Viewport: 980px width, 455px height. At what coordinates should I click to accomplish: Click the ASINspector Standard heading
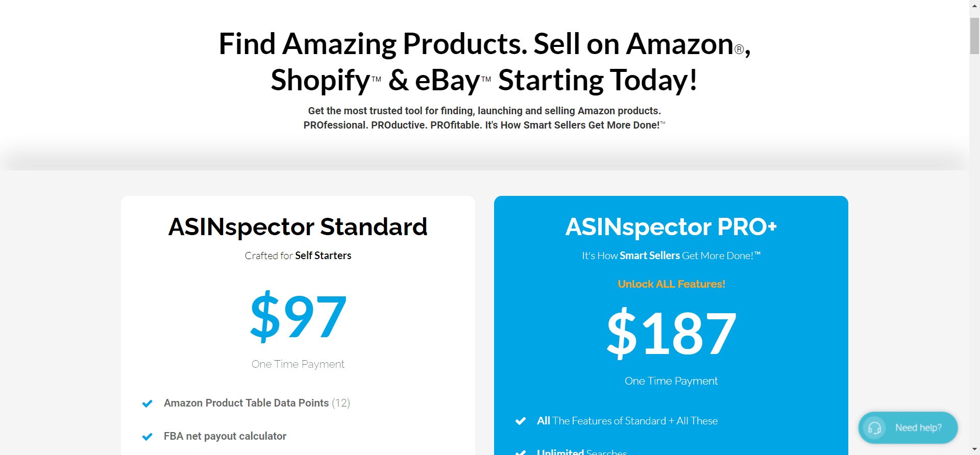(298, 227)
